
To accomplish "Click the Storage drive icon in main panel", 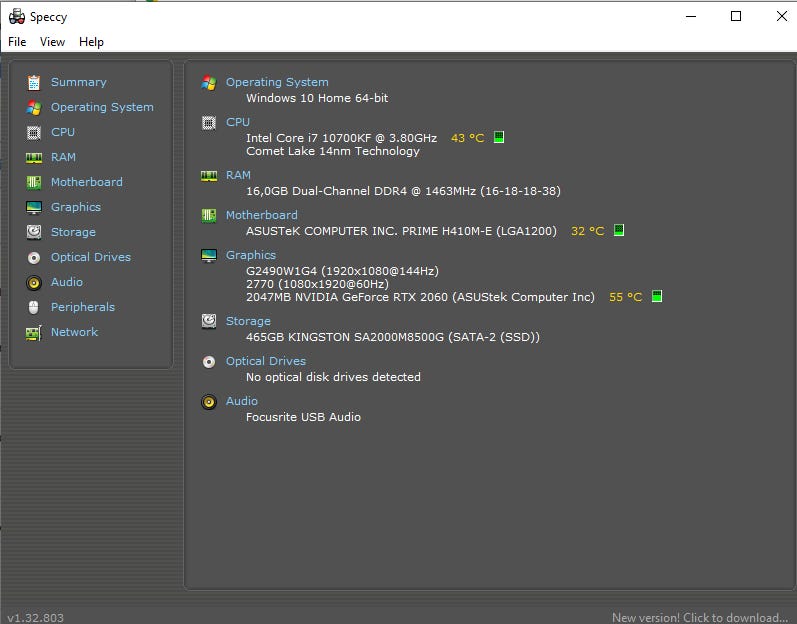I will click(209, 321).
